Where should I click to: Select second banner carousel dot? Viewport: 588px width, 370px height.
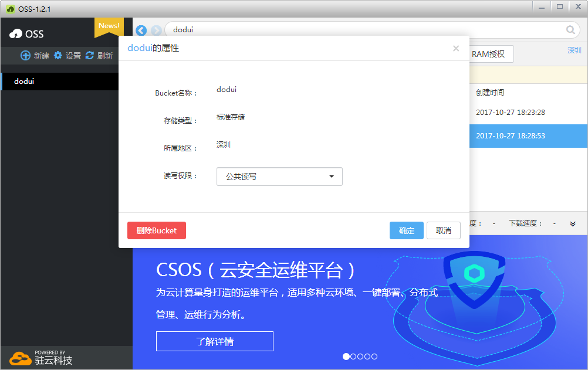[353, 357]
